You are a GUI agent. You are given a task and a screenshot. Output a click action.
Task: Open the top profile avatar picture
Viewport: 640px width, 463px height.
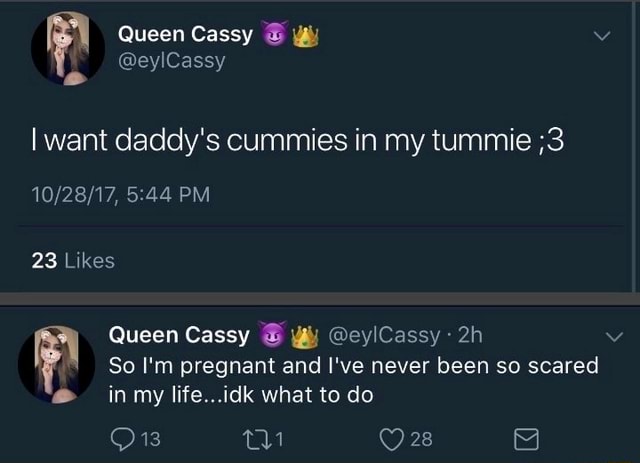coord(68,48)
